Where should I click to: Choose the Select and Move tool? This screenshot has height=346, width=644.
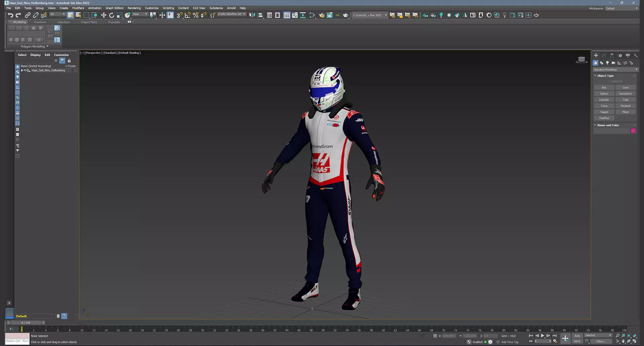(104, 15)
